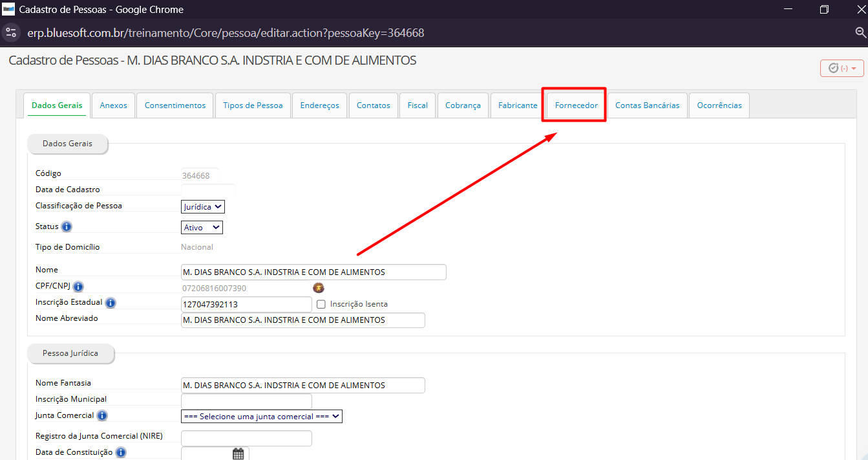The height and width of the screenshot is (460, 868).
Task: Click the browser zoom magnifier icon
Action: (x=860, y=32)
